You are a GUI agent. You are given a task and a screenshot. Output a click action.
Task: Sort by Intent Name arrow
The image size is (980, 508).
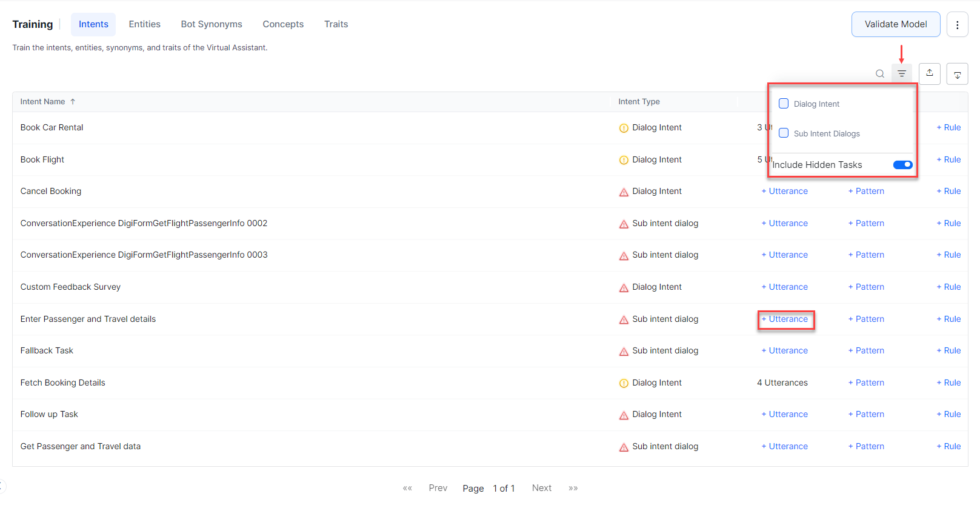[x=73, y=102]
